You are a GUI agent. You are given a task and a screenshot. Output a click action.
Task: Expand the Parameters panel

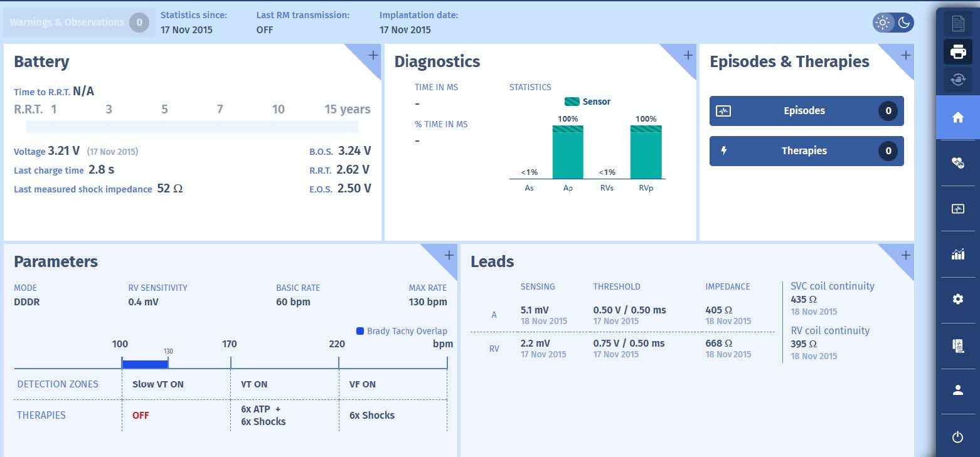point(449,255)
